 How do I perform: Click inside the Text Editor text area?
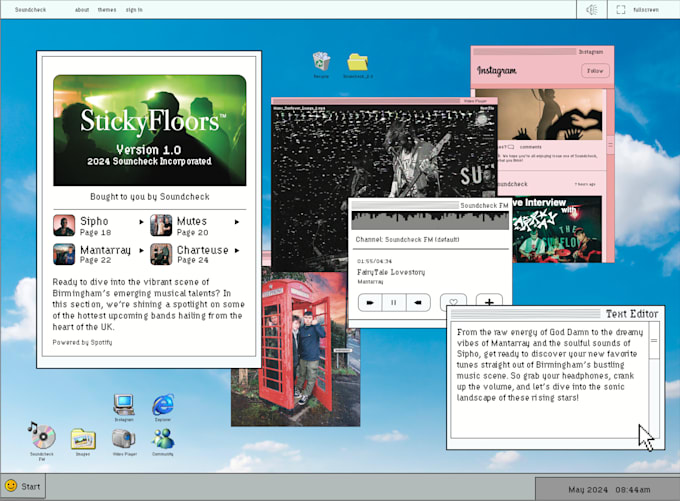549,380
